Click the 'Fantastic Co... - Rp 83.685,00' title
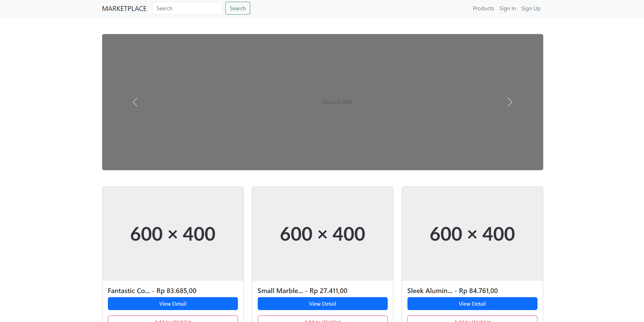This screenshot has width=644, height=322. click(x=152, y=291)
